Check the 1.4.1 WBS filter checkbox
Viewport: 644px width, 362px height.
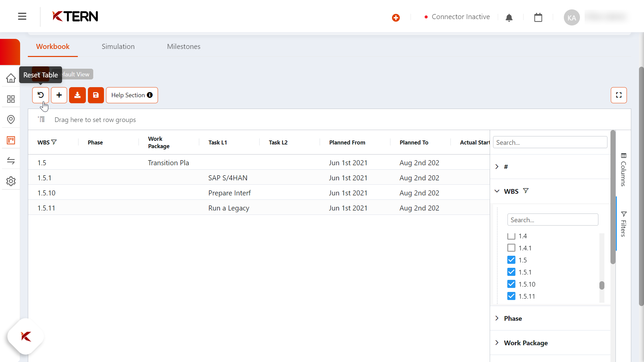[511, 248]
